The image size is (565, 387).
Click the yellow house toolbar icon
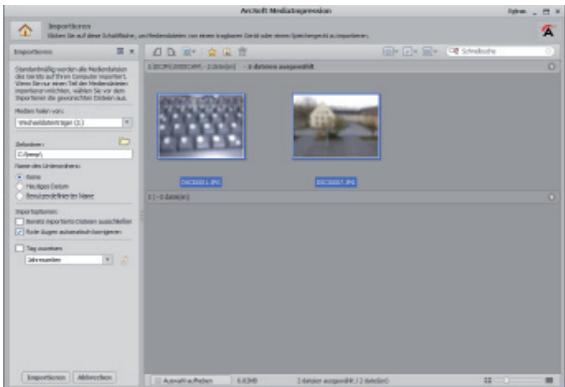(212, 52)
